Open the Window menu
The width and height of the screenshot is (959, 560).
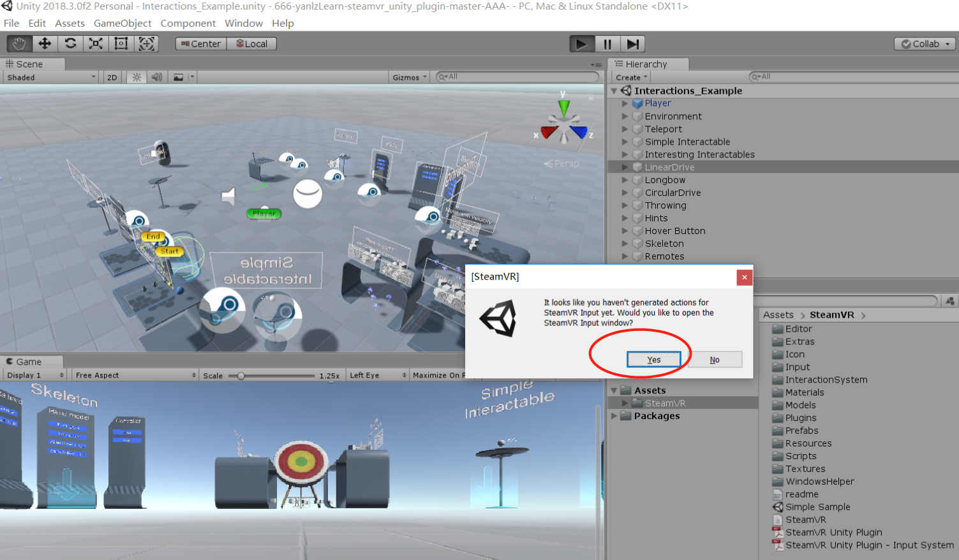pyautogui.click(x=244, y=23)
